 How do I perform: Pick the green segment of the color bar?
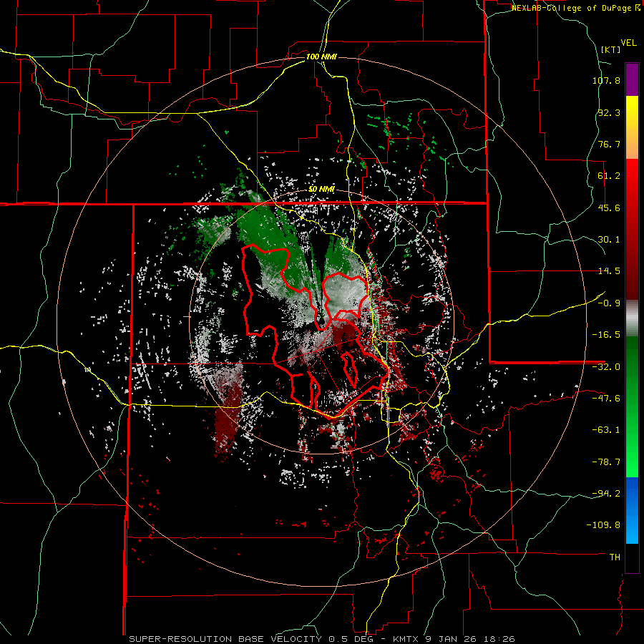pyautogui.click(x=632, y=406)
